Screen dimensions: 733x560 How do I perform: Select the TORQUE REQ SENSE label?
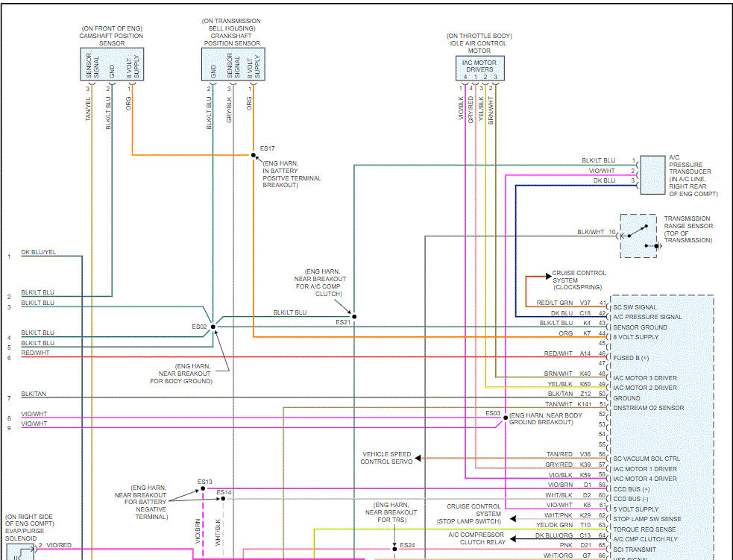(x=644, y=529)
